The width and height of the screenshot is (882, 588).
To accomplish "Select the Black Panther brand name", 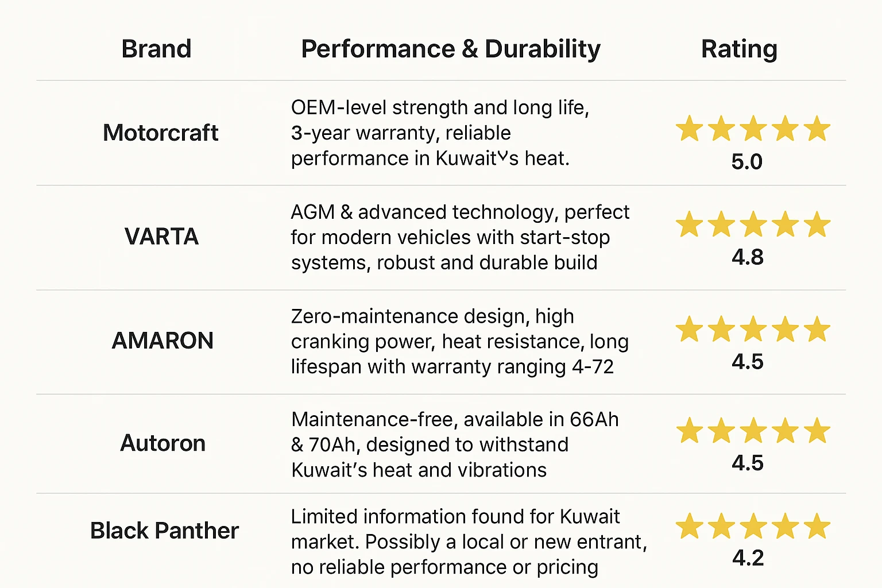I will tap(164, 531).
